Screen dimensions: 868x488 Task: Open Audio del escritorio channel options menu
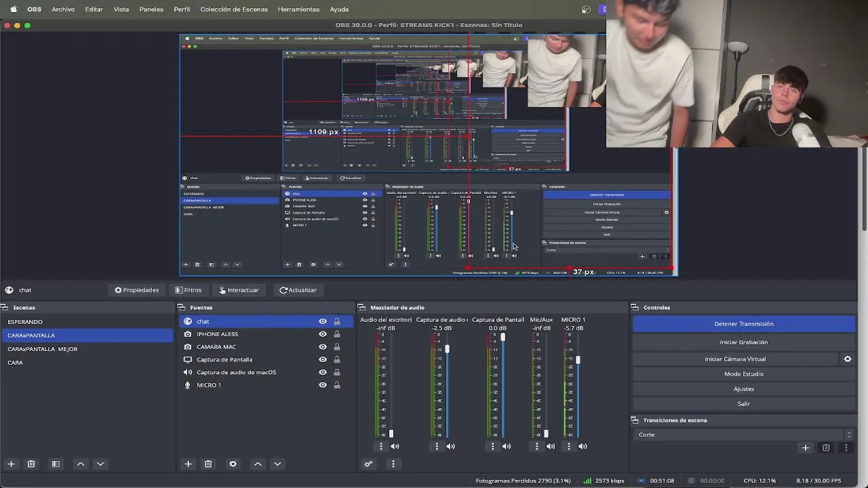tap(381, 446)
